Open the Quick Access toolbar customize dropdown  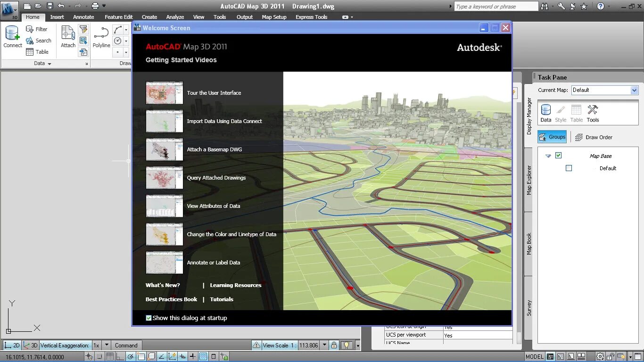click(104, 6)
